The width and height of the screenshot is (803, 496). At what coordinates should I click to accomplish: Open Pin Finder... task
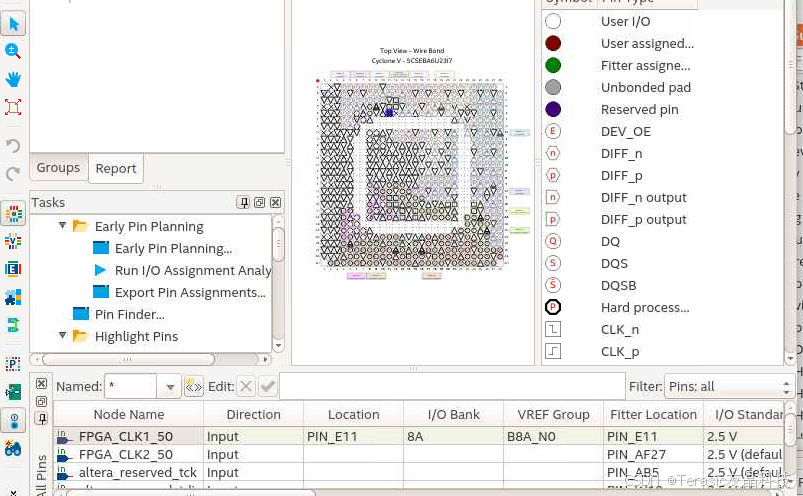pos(130,314)
